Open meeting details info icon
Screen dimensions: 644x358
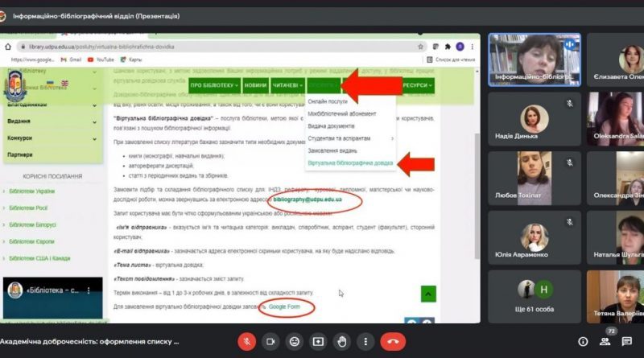click(x=583, y=342)
